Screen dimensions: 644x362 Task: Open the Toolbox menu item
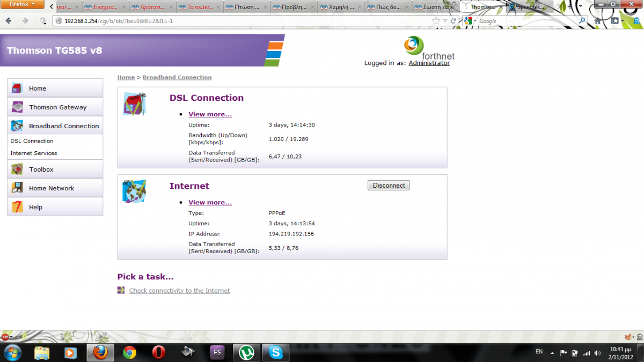pos(55,169)
